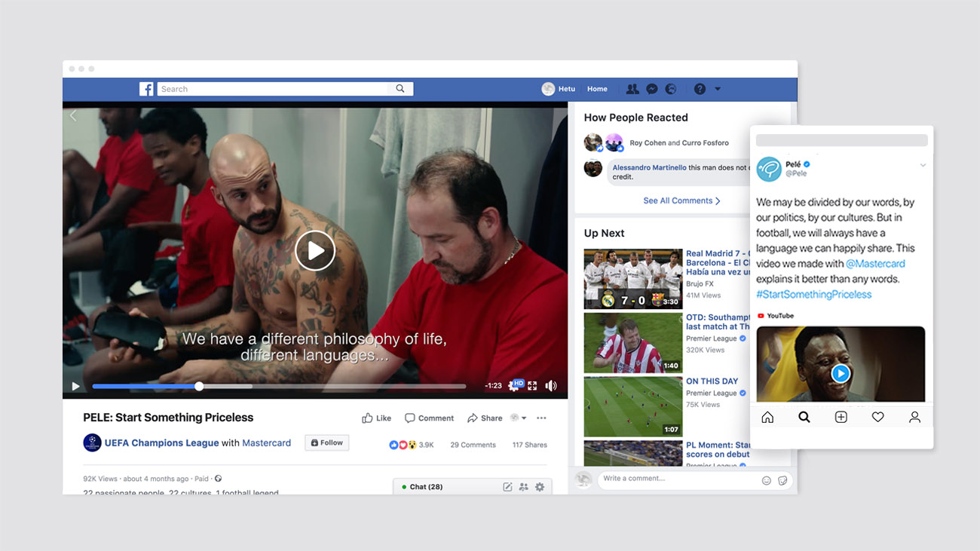Open the Messenger icon in the header
The image size is (980, 551).
coord(652,89)
